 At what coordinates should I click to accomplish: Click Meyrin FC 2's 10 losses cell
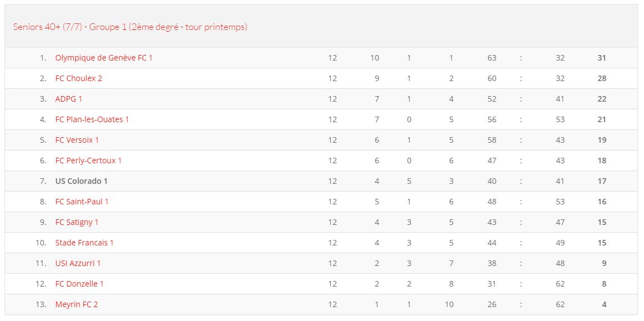[449, 304]
